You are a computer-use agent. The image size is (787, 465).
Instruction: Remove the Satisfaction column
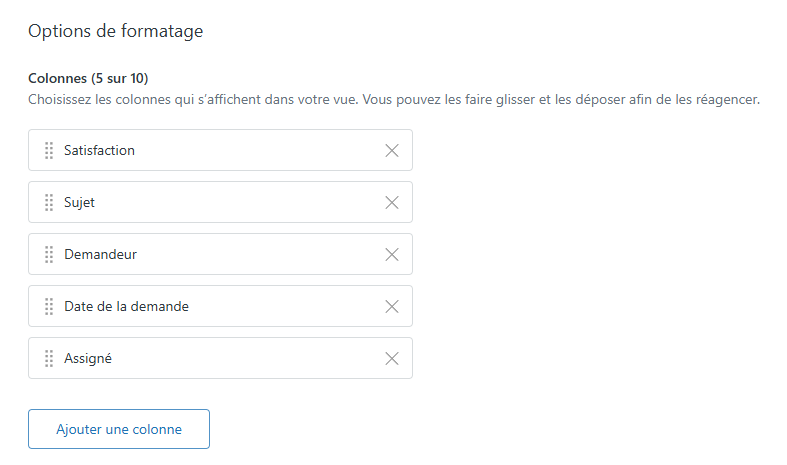pyautogui.click(x=392, y=150)
